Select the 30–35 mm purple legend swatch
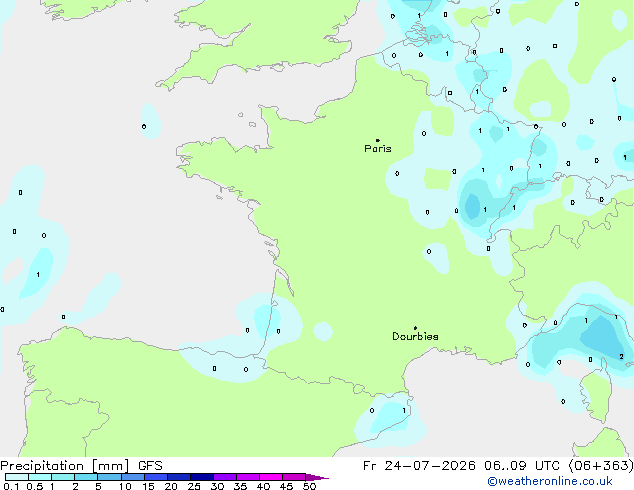634x490 pixels. [225, 477]
